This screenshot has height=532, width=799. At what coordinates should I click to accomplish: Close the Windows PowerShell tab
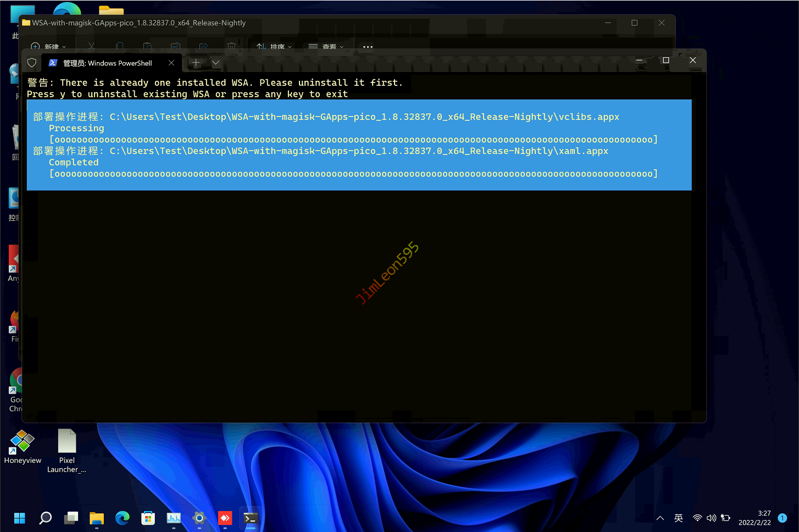click(x=171, y=63)
